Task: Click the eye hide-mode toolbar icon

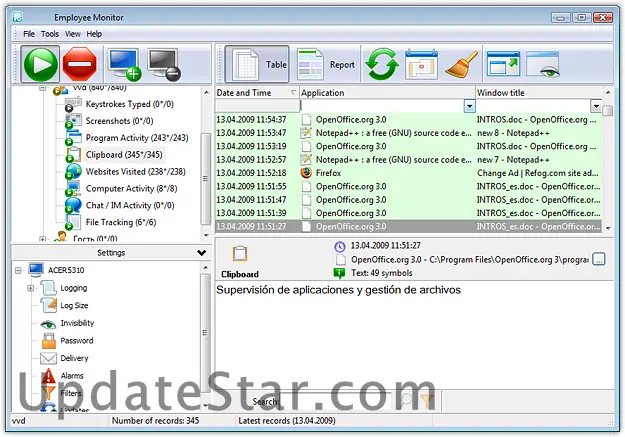Action: pos(543,65)
